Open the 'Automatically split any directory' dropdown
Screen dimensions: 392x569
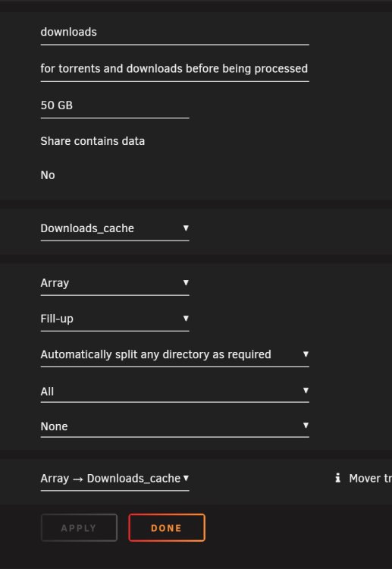(x=175, y=354)
